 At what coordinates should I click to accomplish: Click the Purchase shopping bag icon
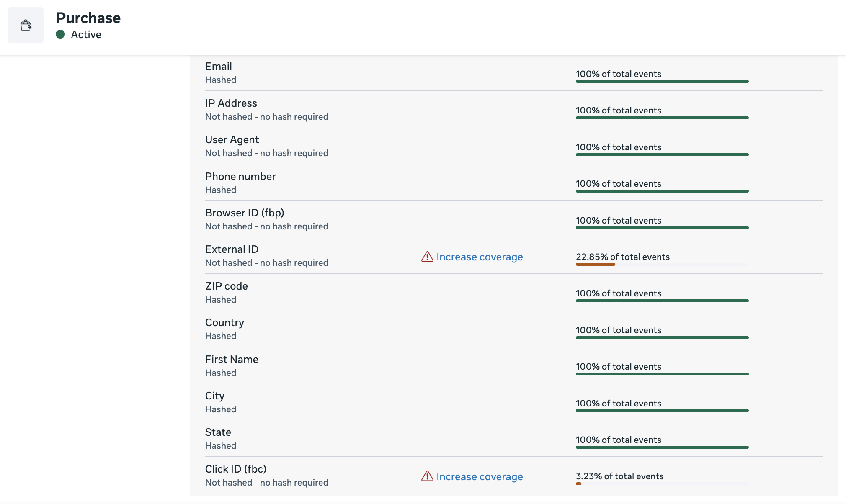tap(26, 25)
